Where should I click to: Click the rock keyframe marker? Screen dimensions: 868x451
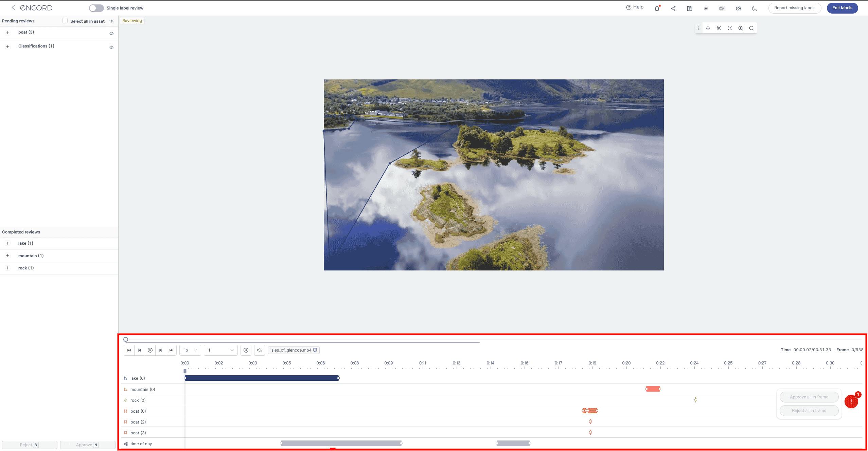pyautogui.click(x=696, y=400)
